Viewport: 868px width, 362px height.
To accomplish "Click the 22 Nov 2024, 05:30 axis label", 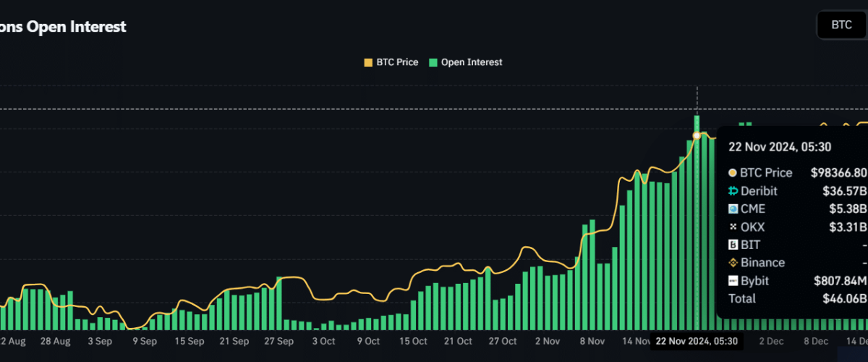I will coord(697,341).
